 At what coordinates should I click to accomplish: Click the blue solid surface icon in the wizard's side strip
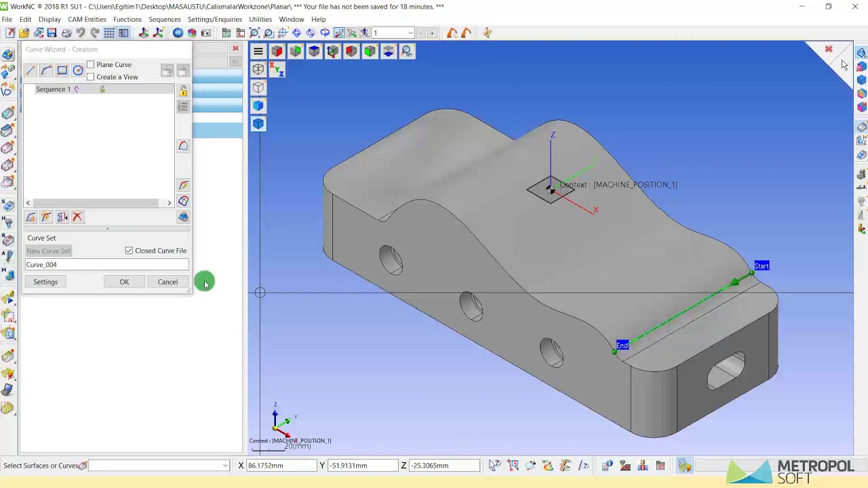[183, 217]
